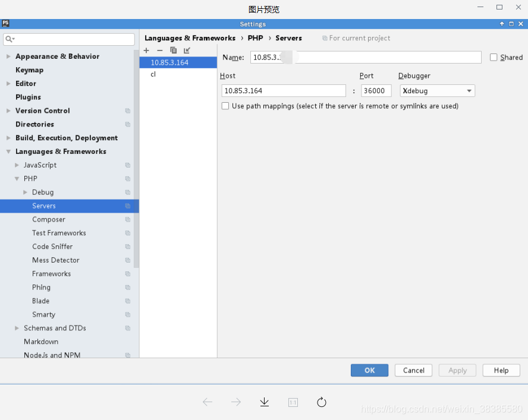528x420 pixels.
Task: Click PhpStorm logo icon in Settings title bar
Action: pyautogui.click(x=5, y=23)
